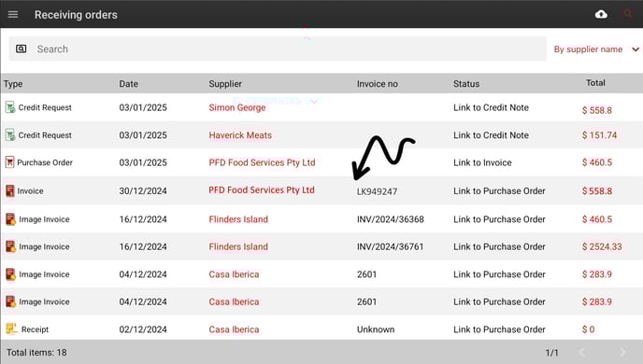Viewport: 643px width, 364px height.
Task: Click Credit Request icon for Simon George
Action: (x=10, y=107)
